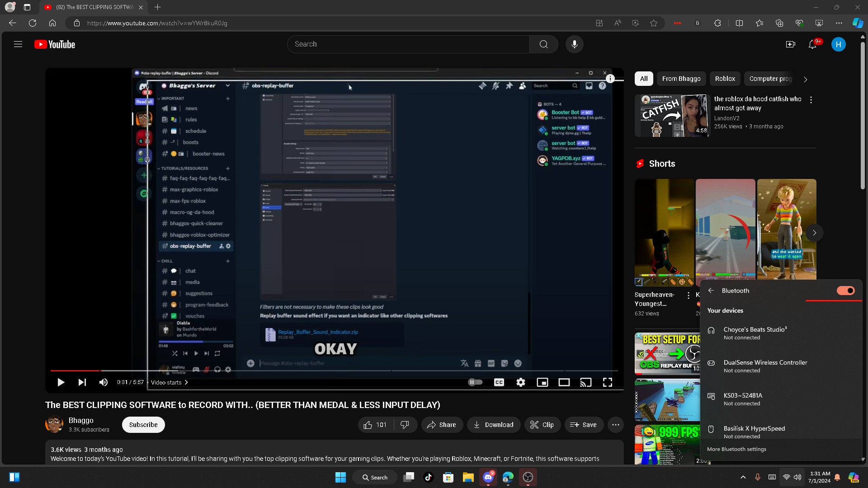Share this video
The image size is (868, 488).
pos(442,425)
